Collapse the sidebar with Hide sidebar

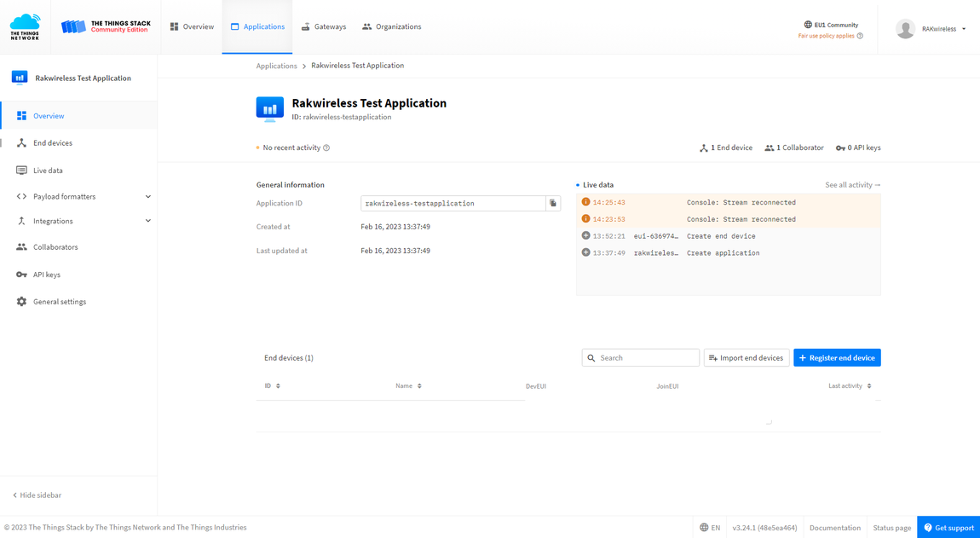click(x=37, y=495)
